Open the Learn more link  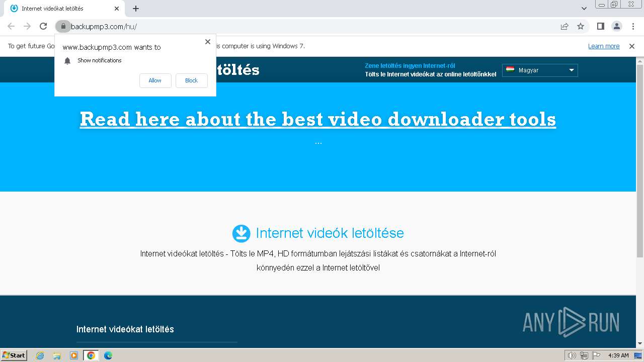pyautogui.click(x=604, y=46)
